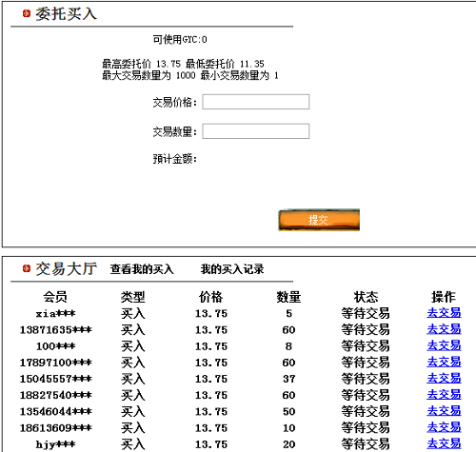This screenshot has height=452, width=476.
Task: Click 去交易 for member 13546044***
Action: pos(444,411)
